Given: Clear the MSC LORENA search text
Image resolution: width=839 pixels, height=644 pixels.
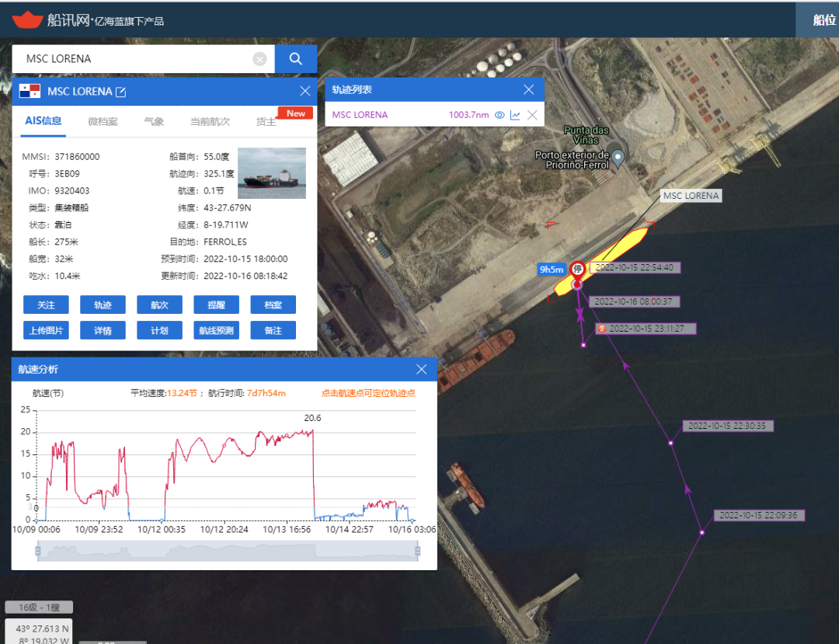Looking at the screenshot, I should coord(259,59).
